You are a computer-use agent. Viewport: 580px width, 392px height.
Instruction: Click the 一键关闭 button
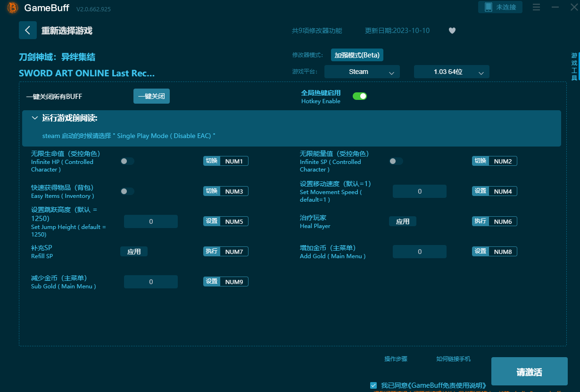(151, 96)
